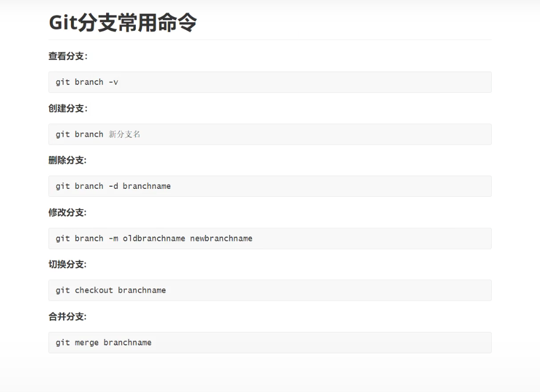Click the code "git branch -m oldbranchname newbranchname"
The image size is (540, 392).
click(154, 238)
